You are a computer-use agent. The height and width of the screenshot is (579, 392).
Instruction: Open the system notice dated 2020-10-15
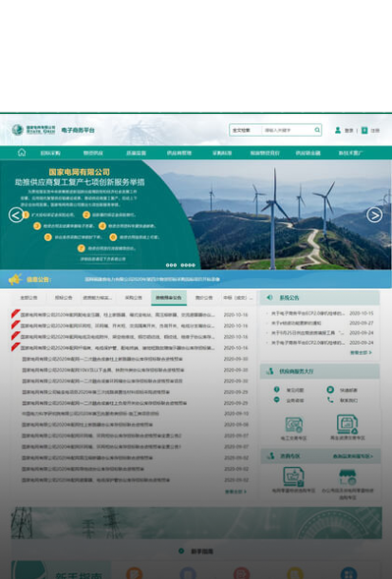pyautogui.click(x=308, y=314)
